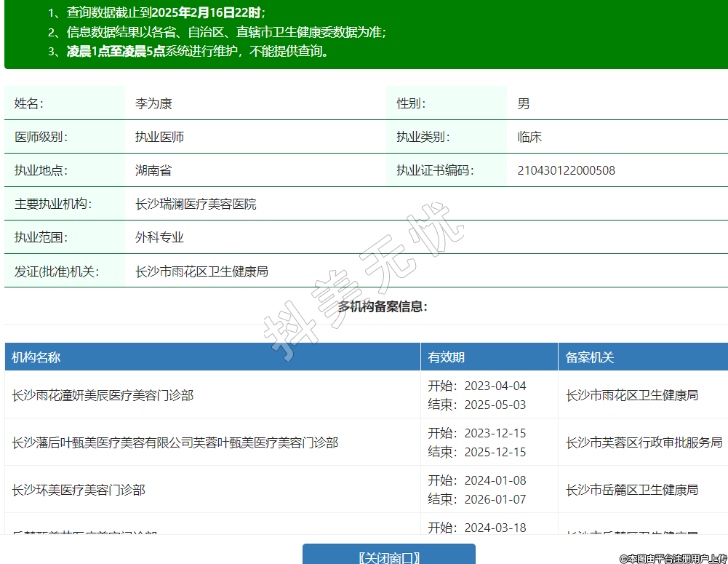728x564 pixels.
Task: Click the 外科专业 practice scope value
Action: 159,237
